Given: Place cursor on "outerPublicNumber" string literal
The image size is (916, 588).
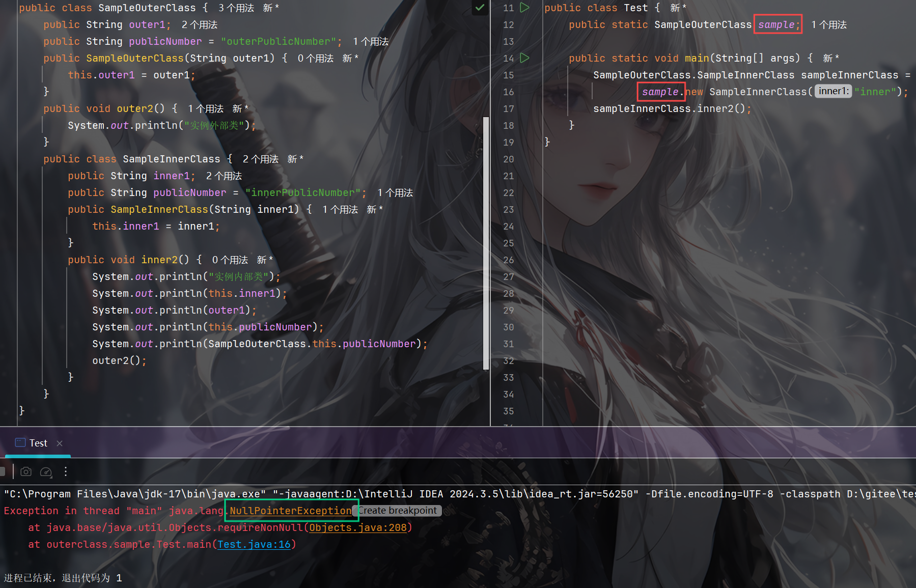Looking at the screenshot, I should (279, 41).
